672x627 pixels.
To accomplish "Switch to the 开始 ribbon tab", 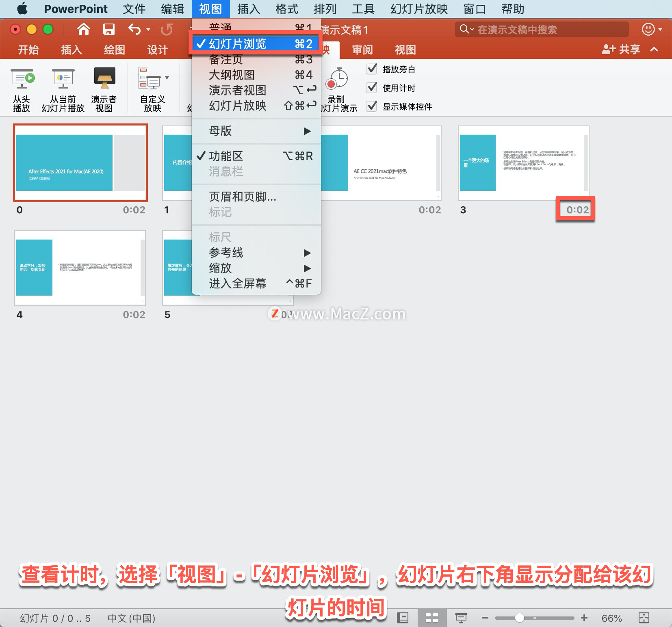I will tap(28, 50).
